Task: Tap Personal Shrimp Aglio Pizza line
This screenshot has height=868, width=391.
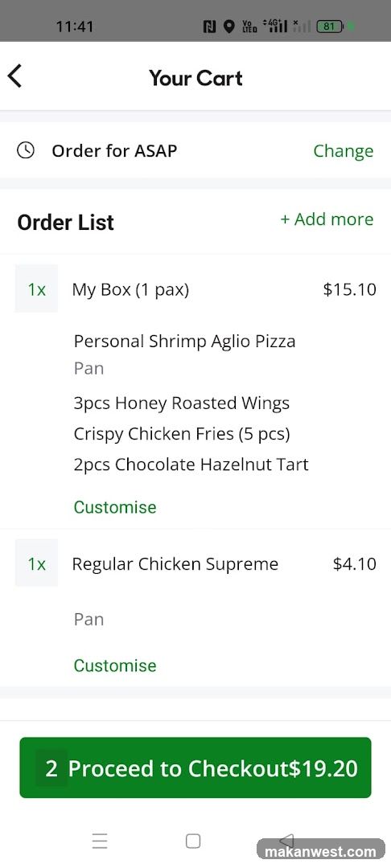Action: coord(184,341)
